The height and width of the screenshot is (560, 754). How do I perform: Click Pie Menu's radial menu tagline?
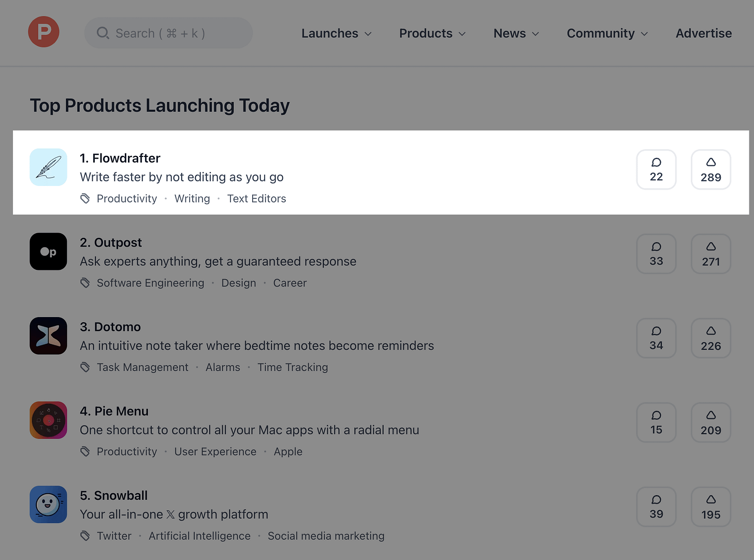click(250, 430)
